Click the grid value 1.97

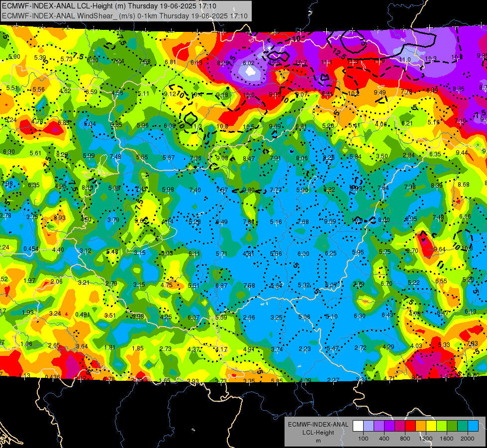tap(29, 281)
